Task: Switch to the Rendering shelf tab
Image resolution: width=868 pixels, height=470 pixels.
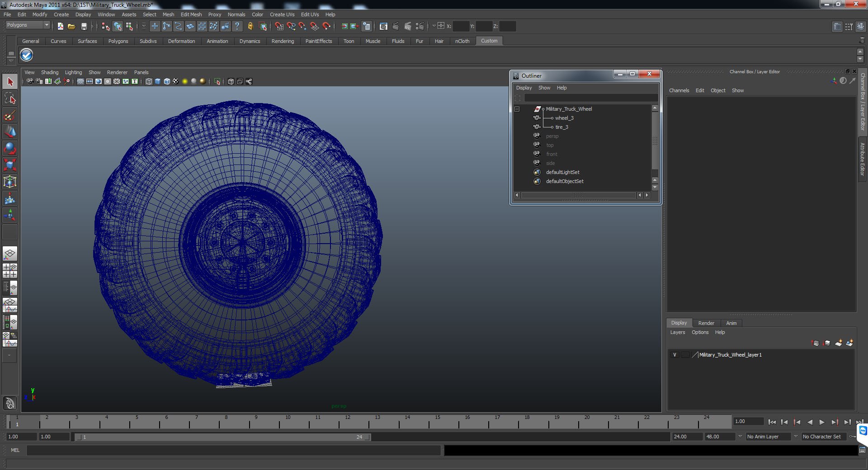Action: click(283, 41)
